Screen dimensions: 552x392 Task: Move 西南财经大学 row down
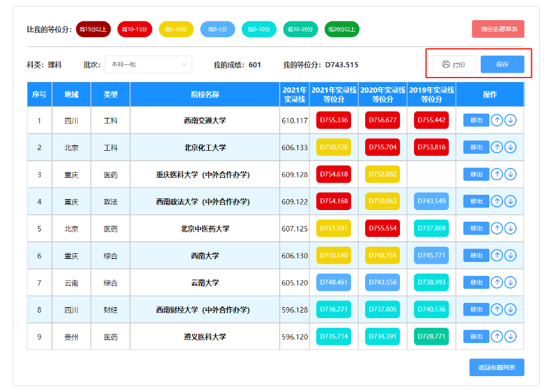510,310
